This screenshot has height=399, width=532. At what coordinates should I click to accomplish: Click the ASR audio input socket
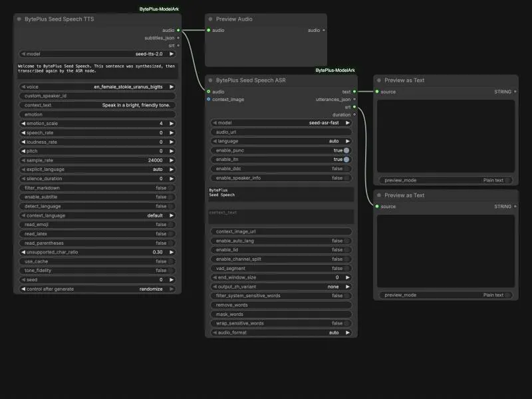pos(209,92)
